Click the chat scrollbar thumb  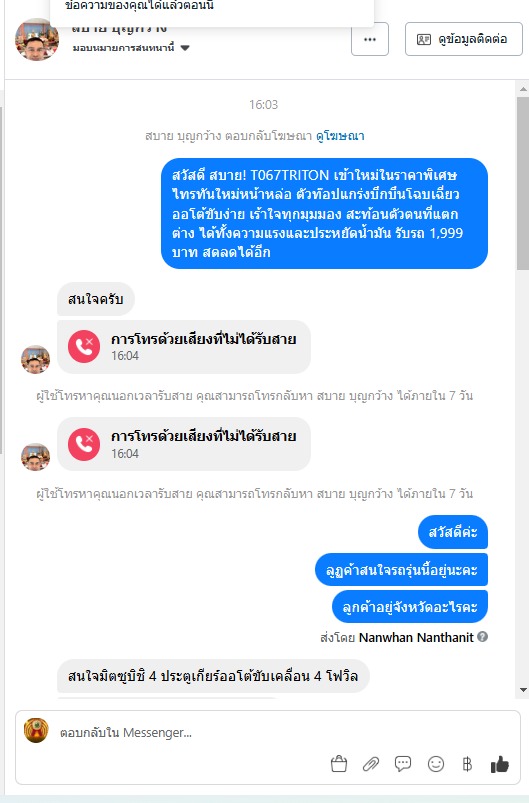[x=523, y=183]
